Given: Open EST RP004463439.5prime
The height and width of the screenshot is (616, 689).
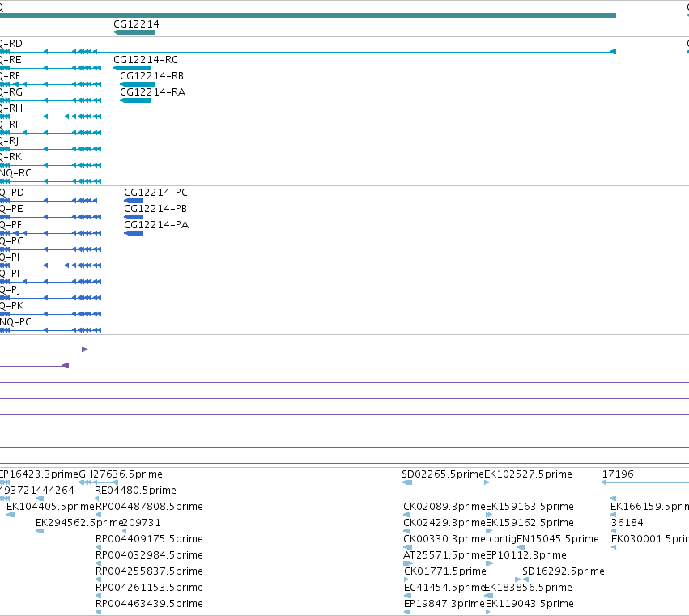Looking at the screenshot, I should pyautogui.click(x=149, y=604).
